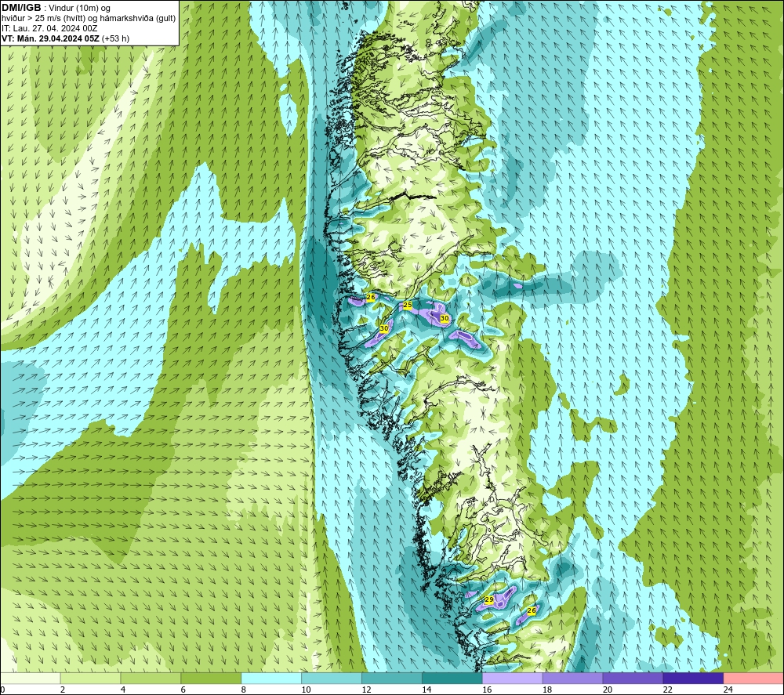Pick the 12–14 m/s teal swatch
This screenshot has width=784, height=695.
(392, 679)
